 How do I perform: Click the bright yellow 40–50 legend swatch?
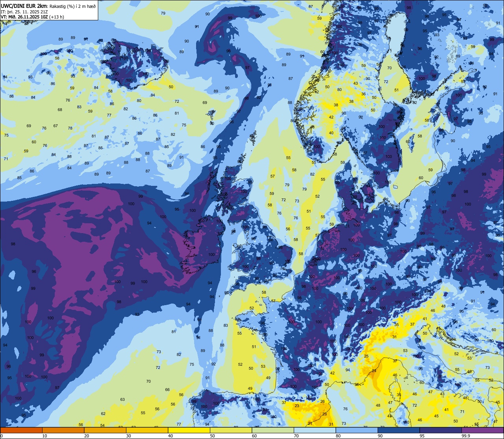[189, 430]
